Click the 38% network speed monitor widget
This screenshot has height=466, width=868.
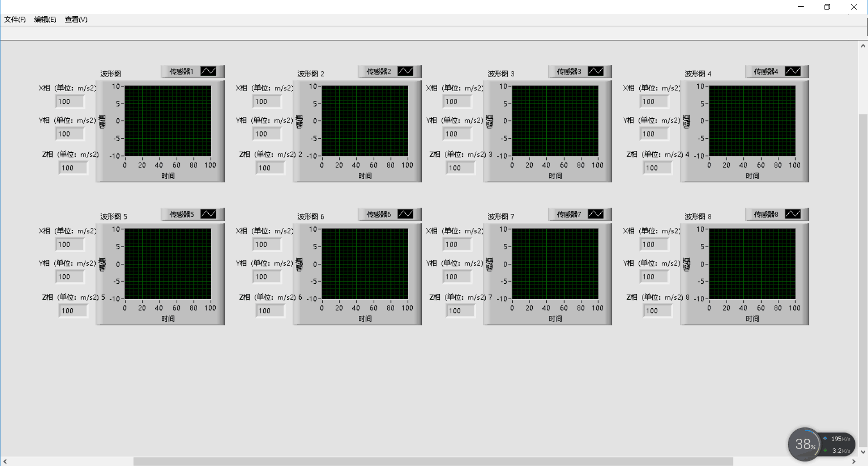click(805, 444)
